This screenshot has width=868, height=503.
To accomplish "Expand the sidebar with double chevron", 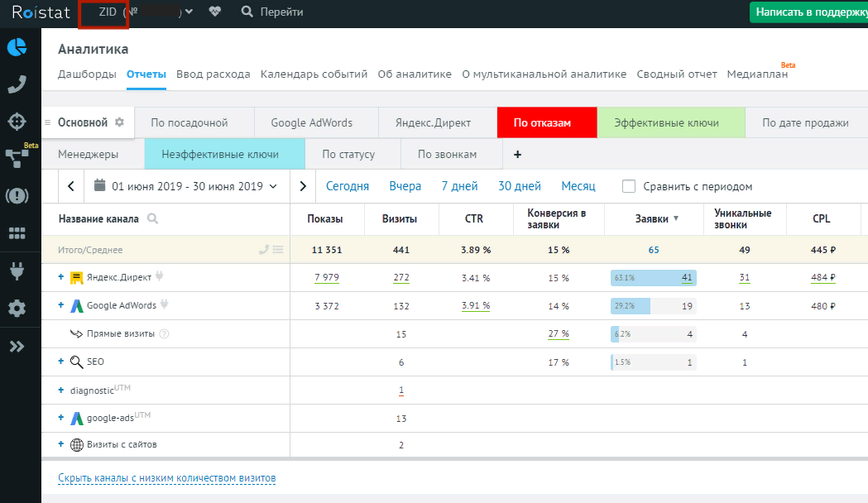I will 17,347.
